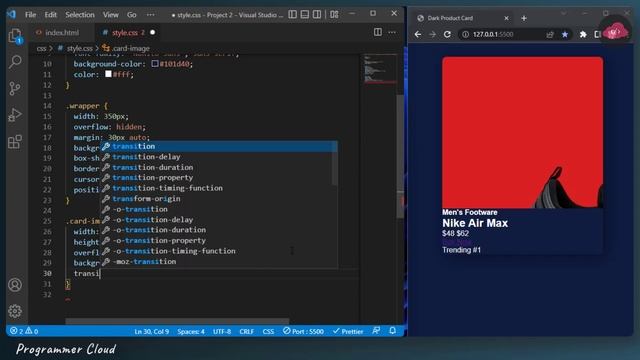Open color picker swatch for #101d40
Viewport: 640px width, 360px height.
tap(155, 64)
